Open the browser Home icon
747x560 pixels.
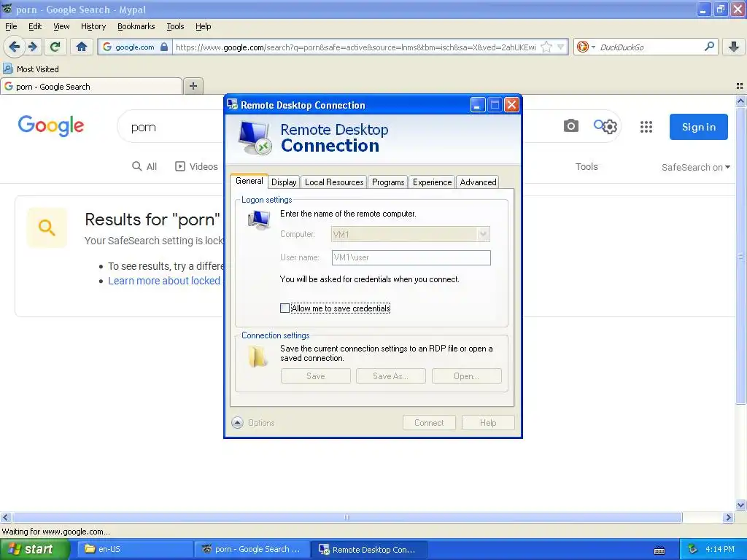(82, 47)
